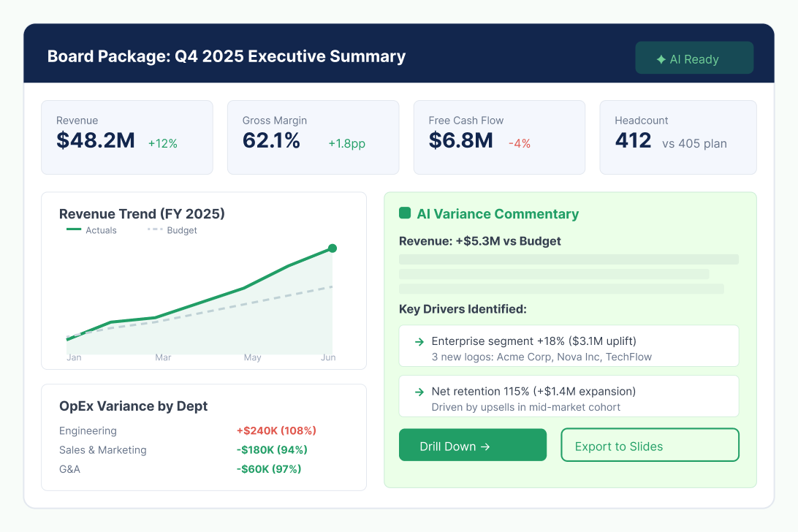Screen dimensions: 798x532
Task: Toggle the Budget dashed legend item
Action: click(172, 230)
